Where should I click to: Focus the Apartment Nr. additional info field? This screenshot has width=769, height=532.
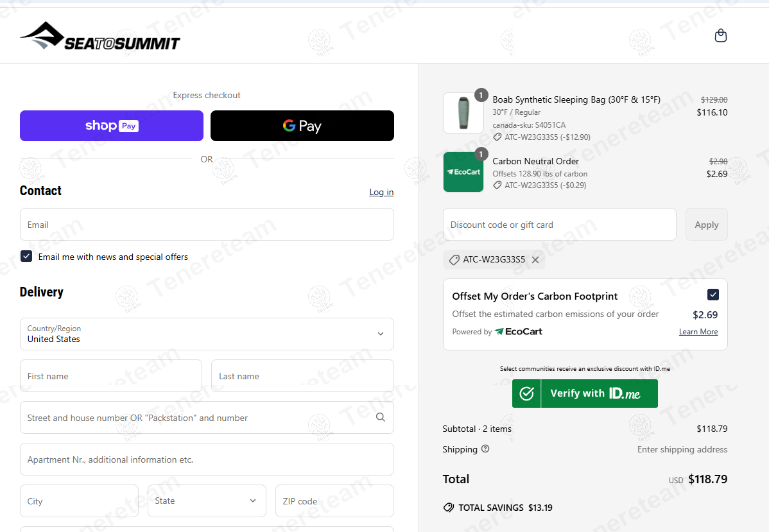coord(207,459)
